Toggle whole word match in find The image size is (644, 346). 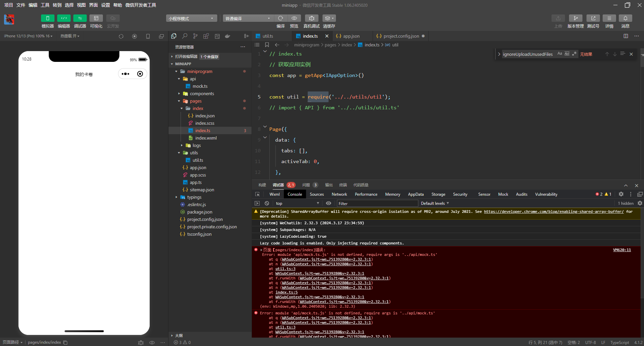point(567,54)
